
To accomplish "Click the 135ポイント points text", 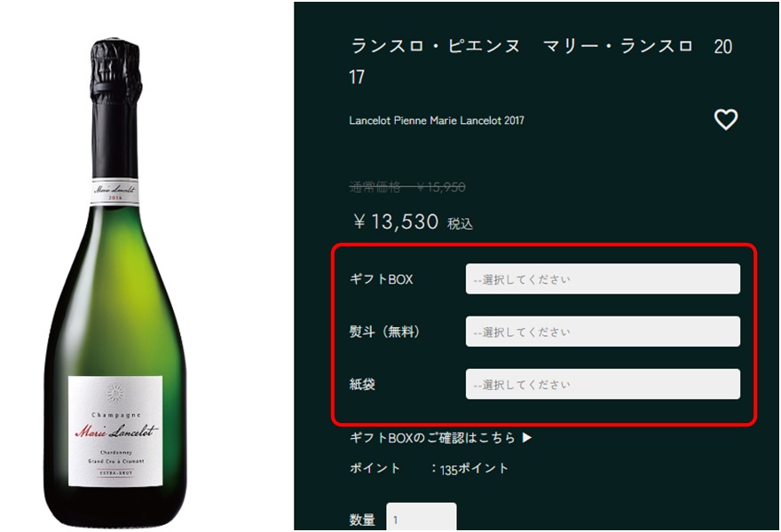I will coord(474,468).
